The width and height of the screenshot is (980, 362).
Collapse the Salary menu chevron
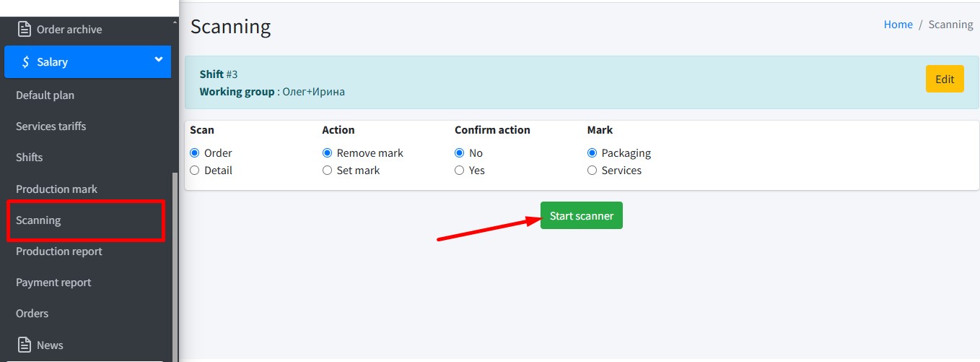point(159,61)
